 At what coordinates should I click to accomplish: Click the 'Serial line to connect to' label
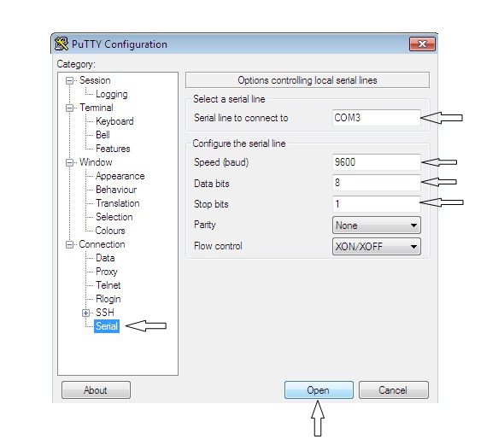coord(241,118)
